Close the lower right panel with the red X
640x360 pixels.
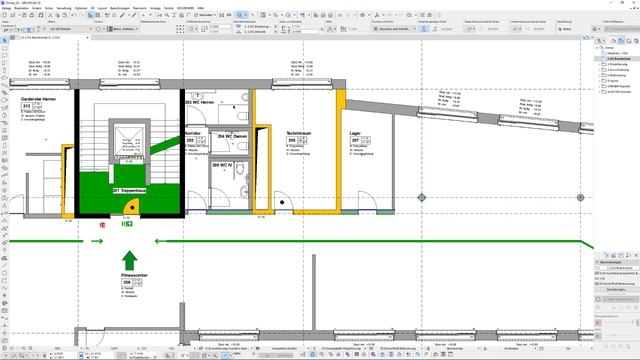tap(636, 255)
